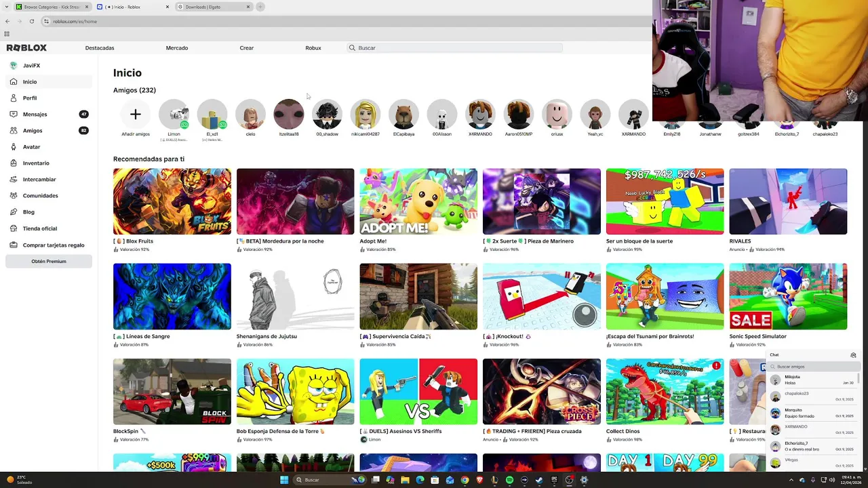The height and width of the screenshot is (488, 868).
Task: Click the browser address bar
Action: pyautogui.click(x=346, y=22)
